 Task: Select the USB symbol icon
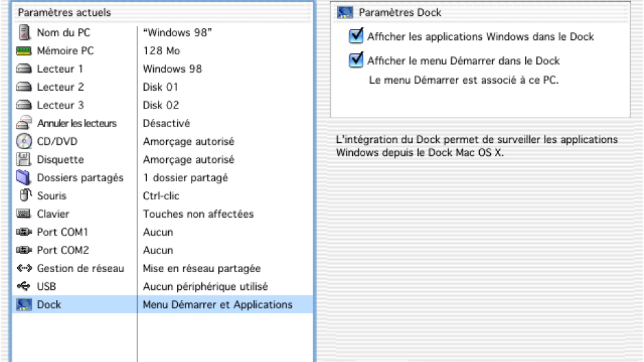tap(24, 286)
